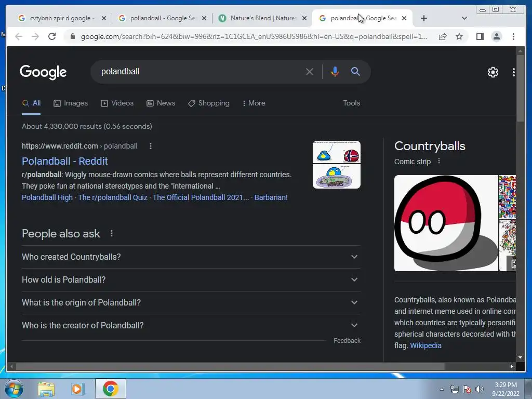This screenshot has height=399, width=532.
Task: Open Chrome three-dot menu
Action: click(513, 36)
